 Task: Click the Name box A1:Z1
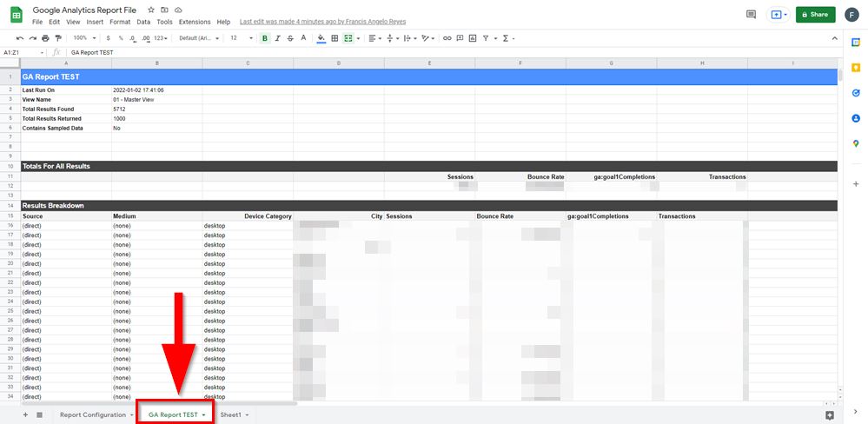(x=23, y=53)
